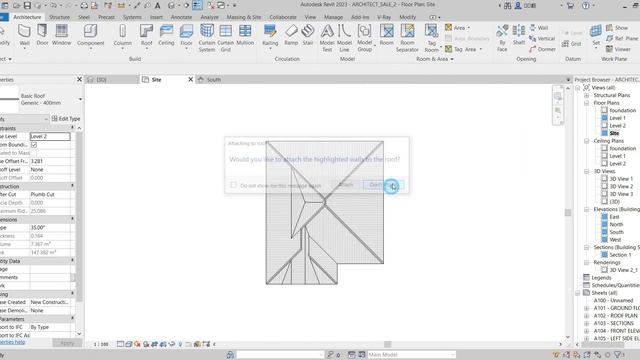640x360 pixels.
Task: Click the Apply button in Properties
Action: (x=67, y=343)
